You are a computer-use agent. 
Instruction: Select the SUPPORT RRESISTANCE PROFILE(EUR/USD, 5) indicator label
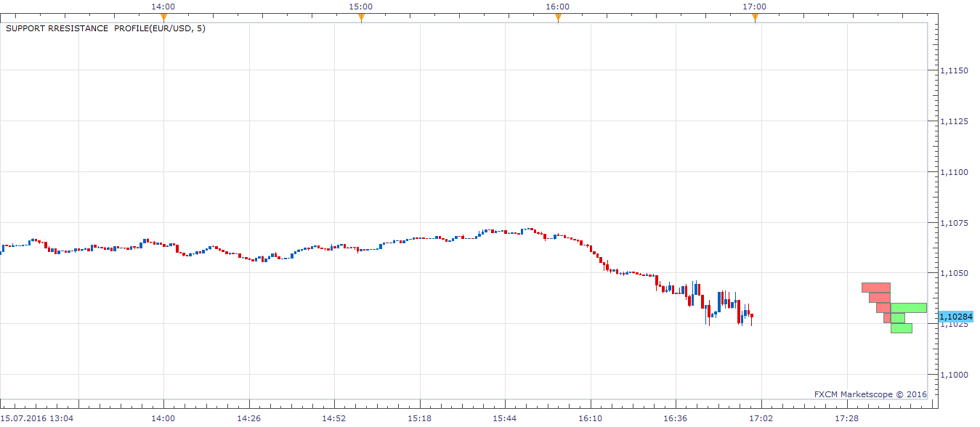pyautogui.click(x=105, y=29)
